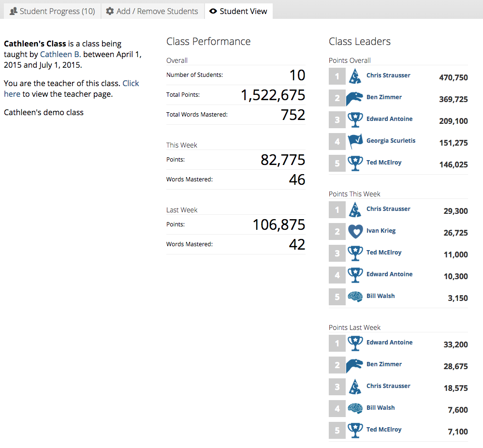Click Georgia Scurletis's flag icon
This screenshot has height=448, width=483.
coord(355,141)
